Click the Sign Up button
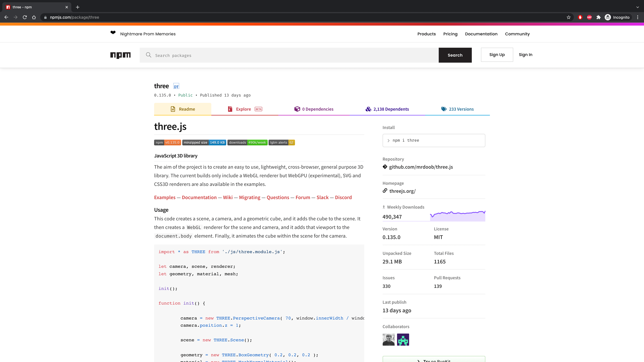The height and width of the screenshot is (362, 644). [497, 55]
